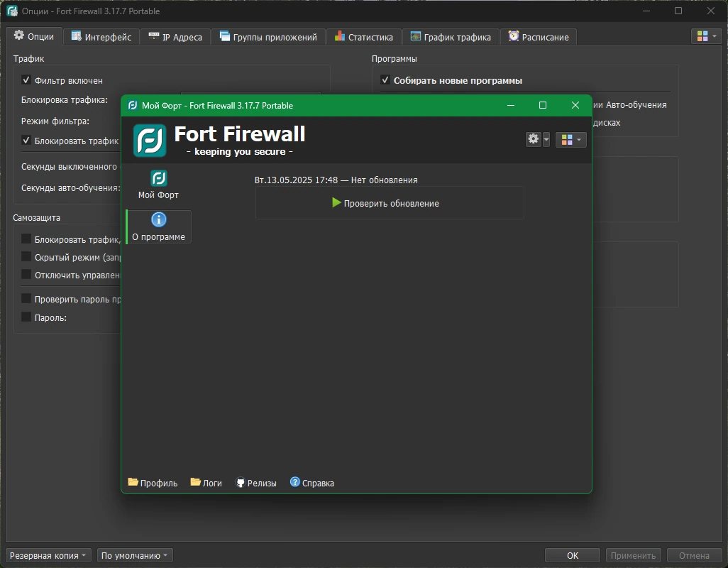Open the Расписание tab
The image size is (728, 568).
click(539, 37)
